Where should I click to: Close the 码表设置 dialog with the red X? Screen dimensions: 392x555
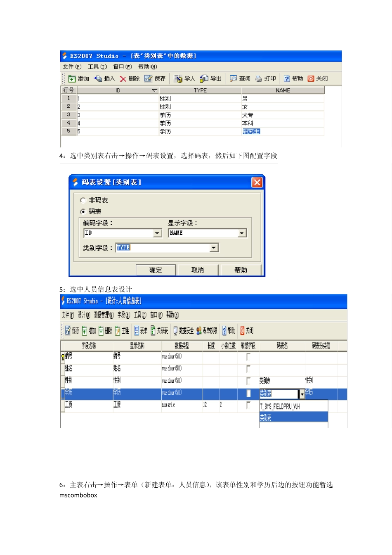[257, 182]
